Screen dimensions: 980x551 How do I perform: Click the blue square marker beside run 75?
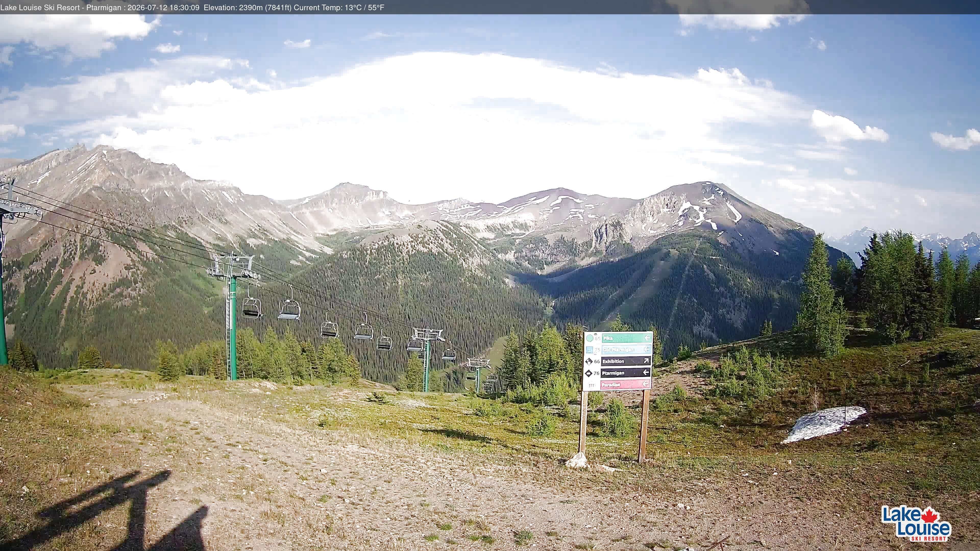point(590,350)
